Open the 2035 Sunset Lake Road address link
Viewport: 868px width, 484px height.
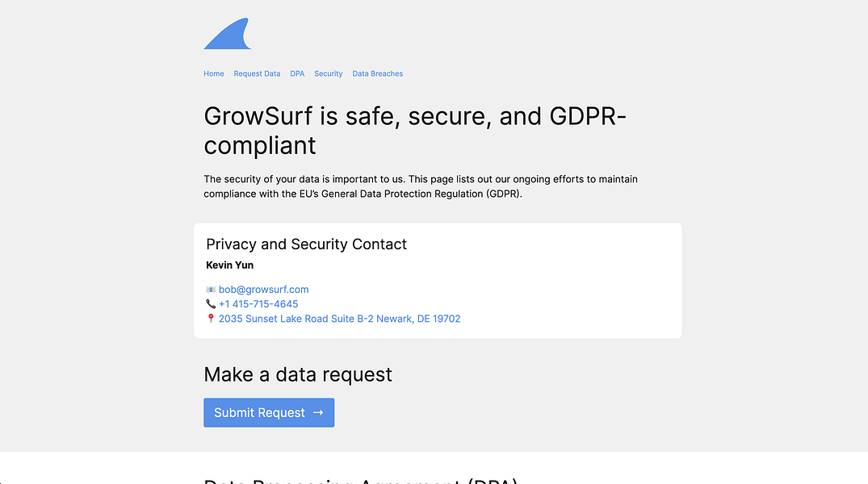(x=339, y=319)
